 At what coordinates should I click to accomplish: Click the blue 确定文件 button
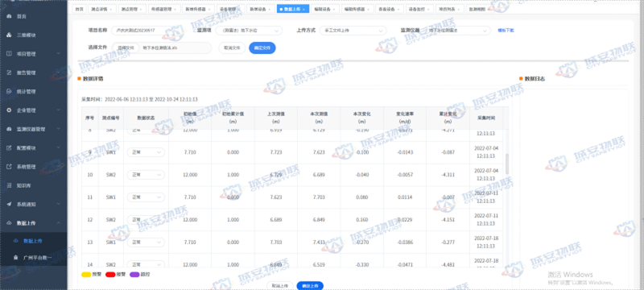pyautogui.click(x=262, y=48)
